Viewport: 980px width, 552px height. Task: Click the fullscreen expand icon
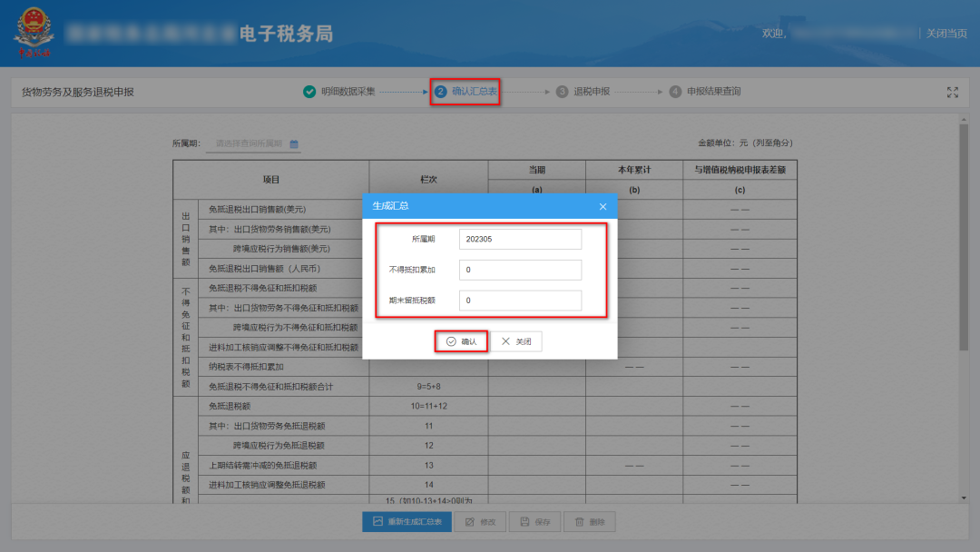click(x=953, y=92)
